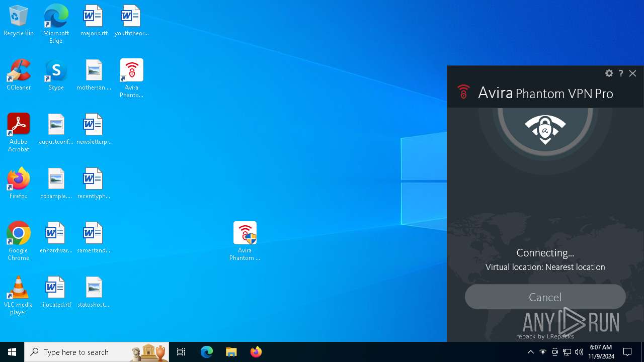Select the newsletterp... Word document icon
644x362 pixels.
(x=94, y=130)
